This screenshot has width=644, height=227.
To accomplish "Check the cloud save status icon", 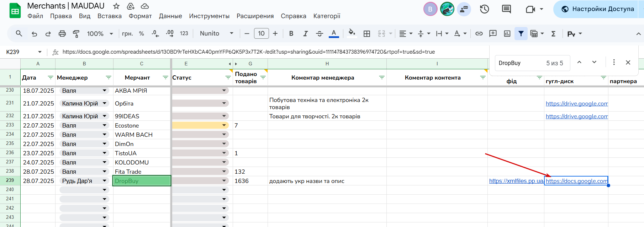I will 145,6.
